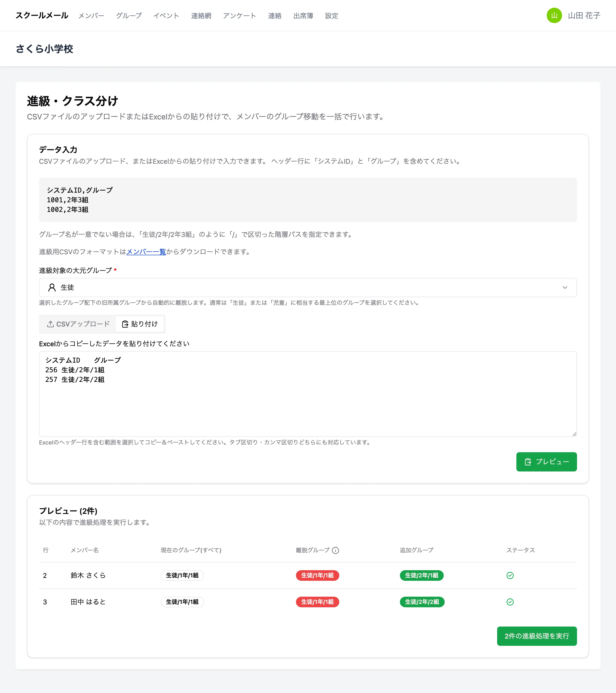Click the clipboard icon on プレビュー button
The image size is (616, 693).
pos(527,462)
